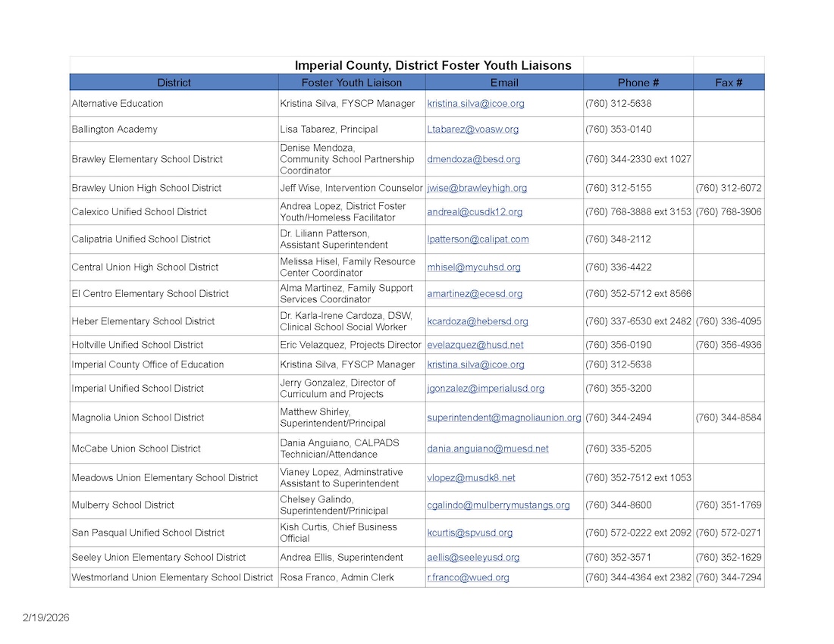Click the Foster Youth Liaison column header

coord(352,83)
